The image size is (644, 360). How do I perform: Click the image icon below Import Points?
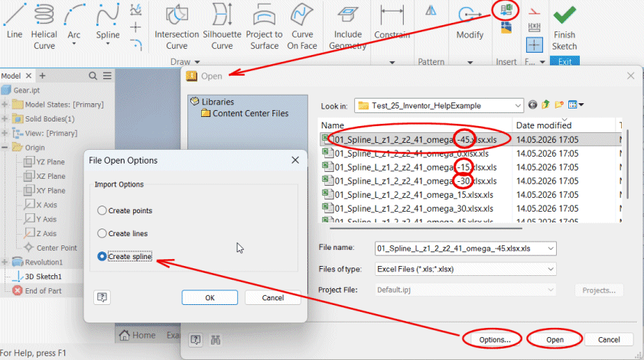(x=506, y=28)
